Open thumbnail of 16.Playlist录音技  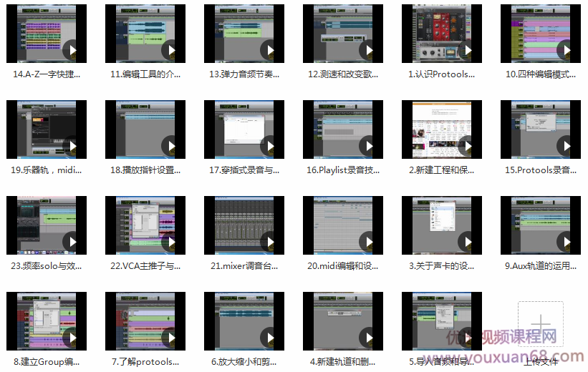tap(342, 129)
